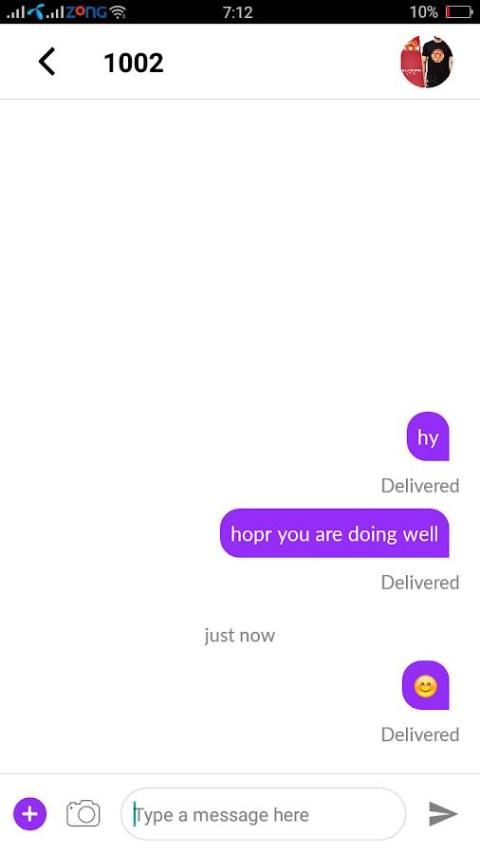
Task: Tap the Wi-Fi icon in status bar
Action: pyautogui.click(x=117, y=12)
